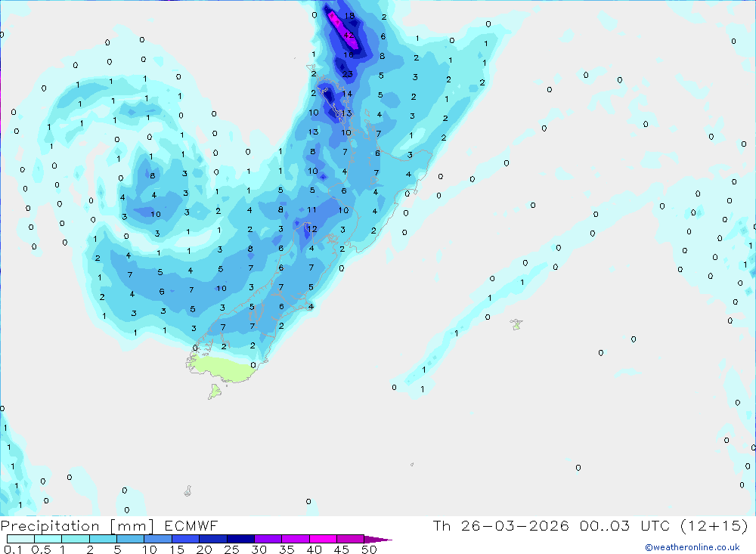Click the legend swatch between 5 and 10
Viewport: 756px width, 554px height.
tap(131, 539)
